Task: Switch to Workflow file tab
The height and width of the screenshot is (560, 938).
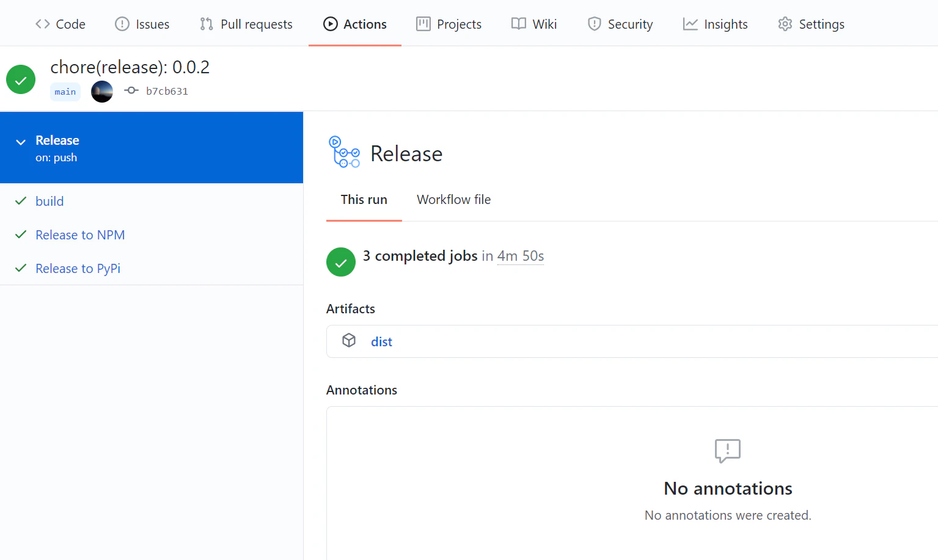Action: [454, 200]
